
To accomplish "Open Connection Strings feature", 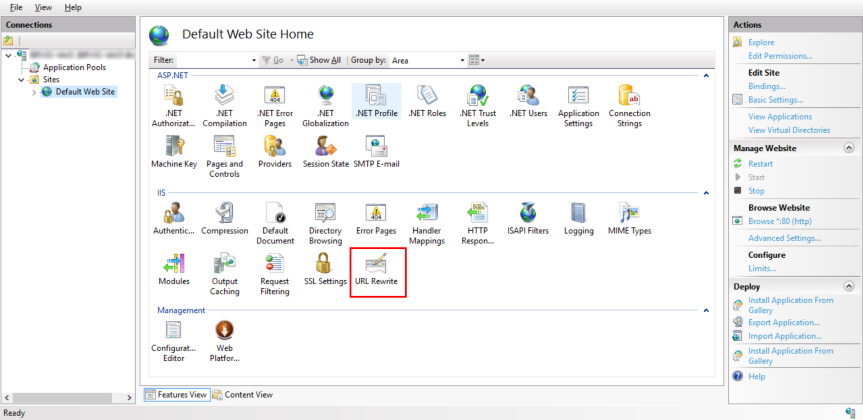I will click(629, 106).
